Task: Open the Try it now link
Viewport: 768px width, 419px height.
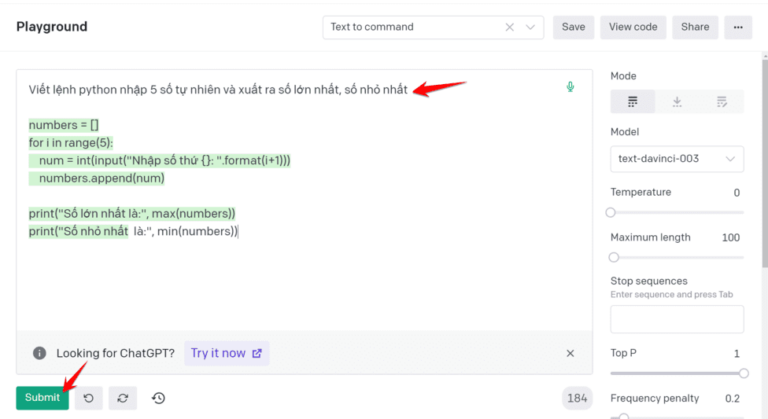Action: click(x=226, y=353)
